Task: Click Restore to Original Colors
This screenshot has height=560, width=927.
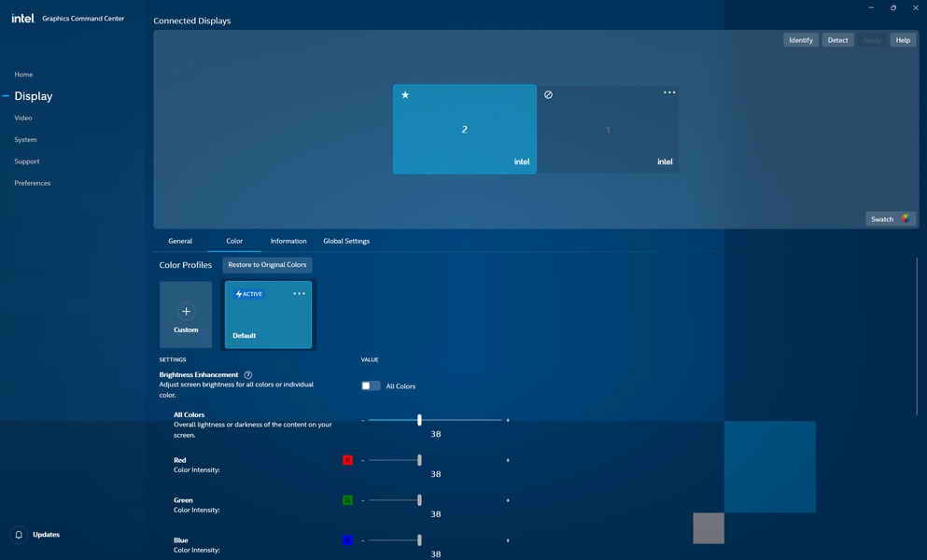Action: pos(267,265)
